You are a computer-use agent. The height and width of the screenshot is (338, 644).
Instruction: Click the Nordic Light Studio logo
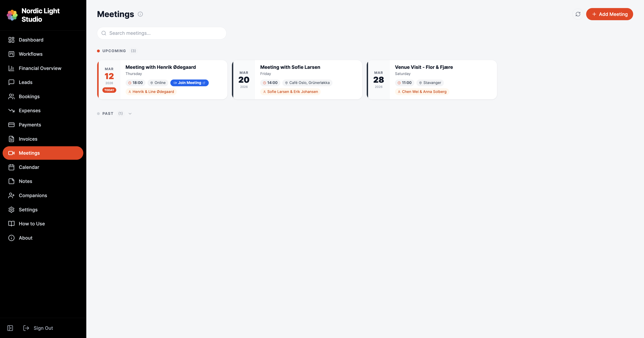click(x=12, y=15)
